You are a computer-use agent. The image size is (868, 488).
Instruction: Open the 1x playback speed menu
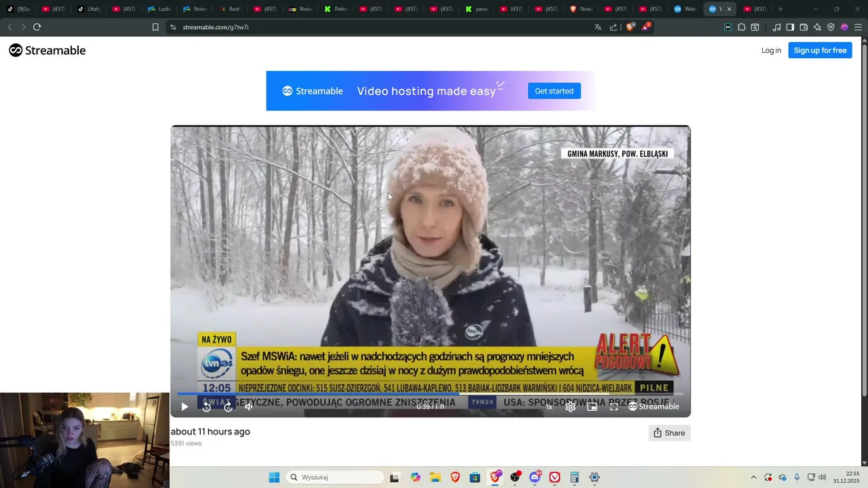coord(549,407)
